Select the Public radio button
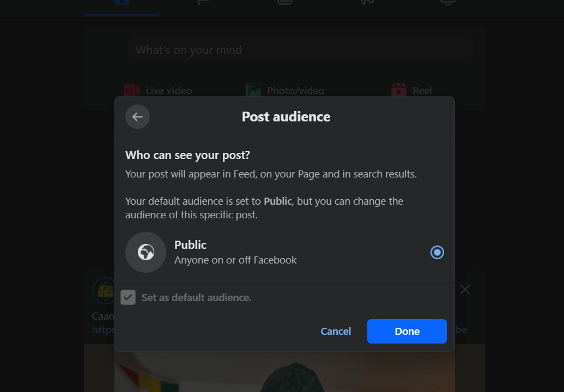The width and height of the screenshot is (564, 392). coord(437,252)
